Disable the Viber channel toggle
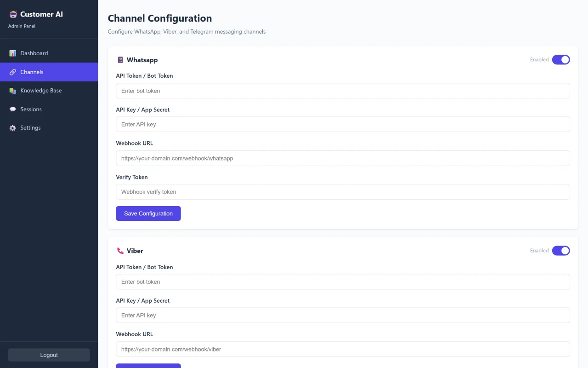This screenshot has width=588, height=368. (561, 251)
